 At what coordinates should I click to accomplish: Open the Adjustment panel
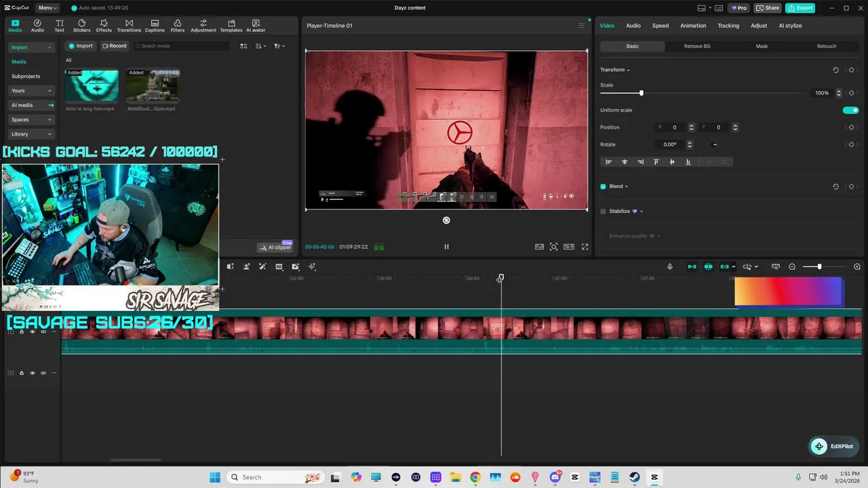(203, 26)
